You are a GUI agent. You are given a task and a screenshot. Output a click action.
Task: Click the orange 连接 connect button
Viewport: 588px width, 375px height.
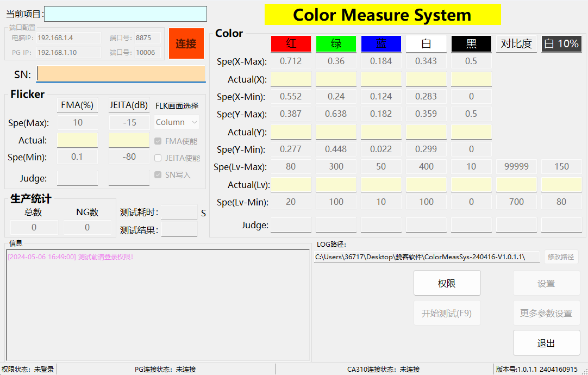[x=186, y=43]
